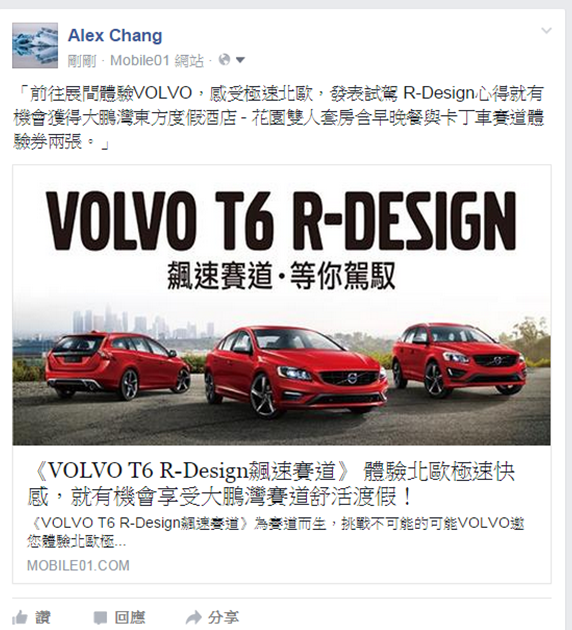This screenshot has height=630, width=572.
Task: Expand the privacy audience dropdown arrow
Action: click(x=240, y=61)
